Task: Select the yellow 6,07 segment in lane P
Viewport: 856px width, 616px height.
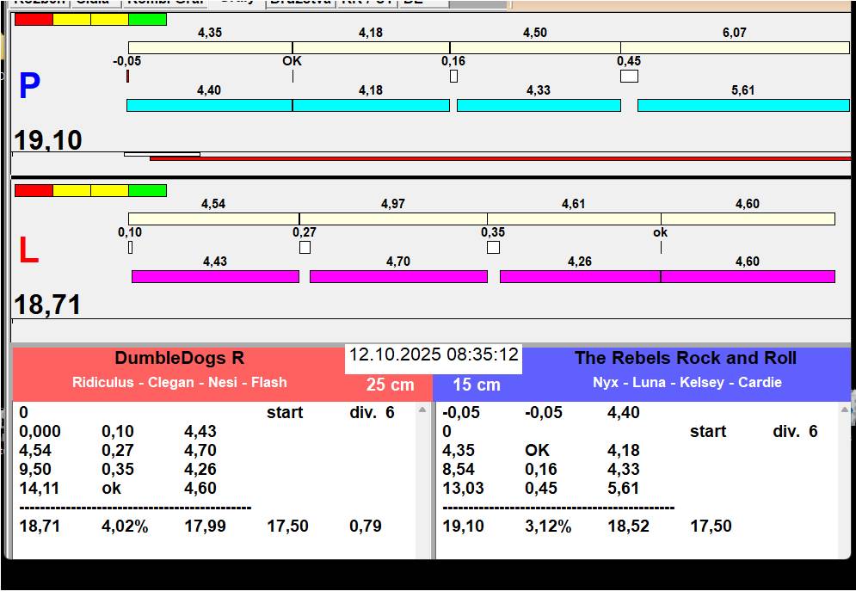Action: 735,47
